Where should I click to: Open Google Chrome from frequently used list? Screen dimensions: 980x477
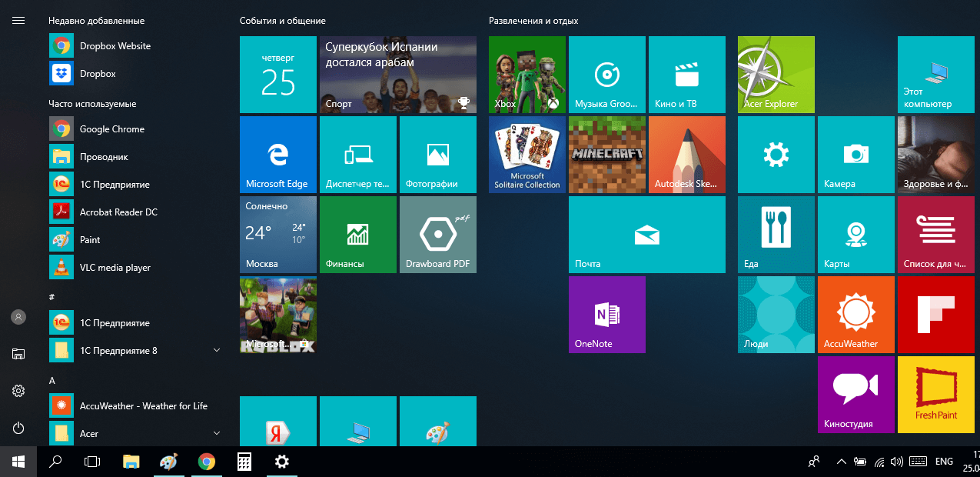[112, 129]
